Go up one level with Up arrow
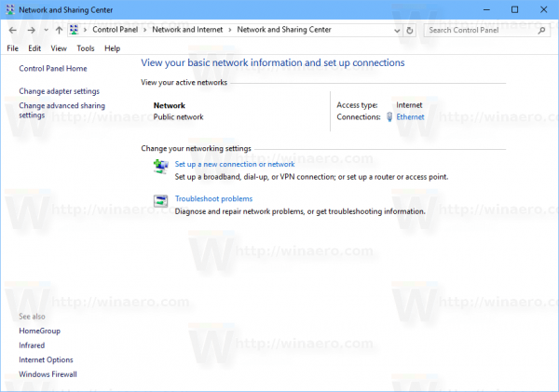 (x=60, y=31)
